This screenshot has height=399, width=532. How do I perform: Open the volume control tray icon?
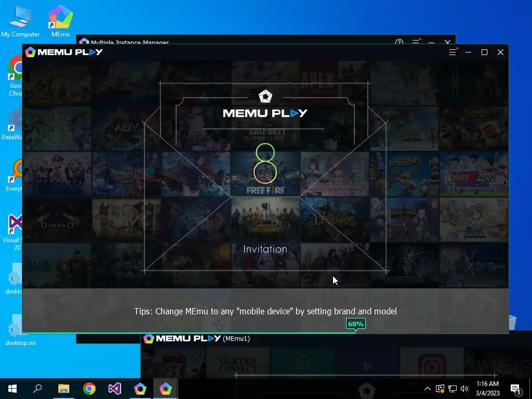(464, 389)
